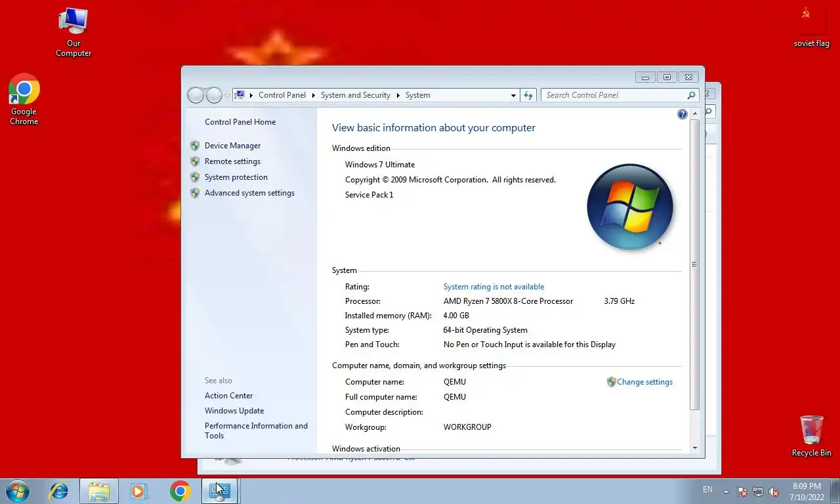Click the address bar refresh button
The width and height of the screenshot is (840, 504).
coord(528,95)
